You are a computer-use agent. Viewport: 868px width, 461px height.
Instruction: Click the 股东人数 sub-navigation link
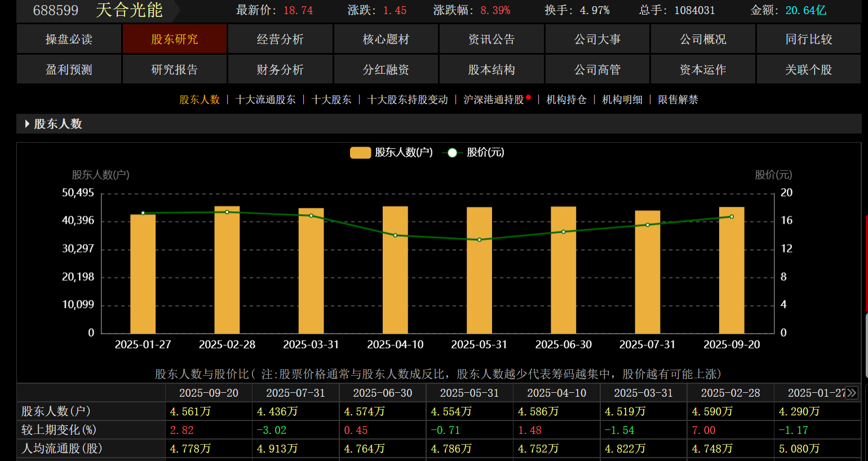200,100
